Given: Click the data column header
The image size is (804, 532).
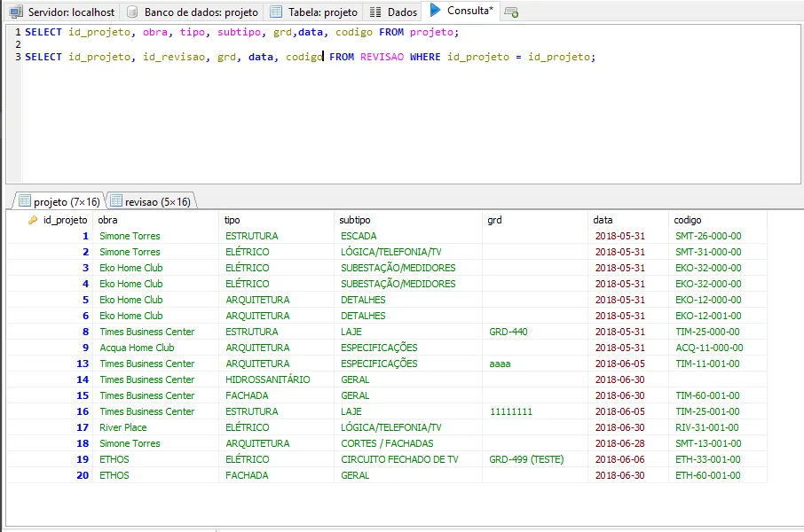Looking at the screenshot, I should [603, 220].
